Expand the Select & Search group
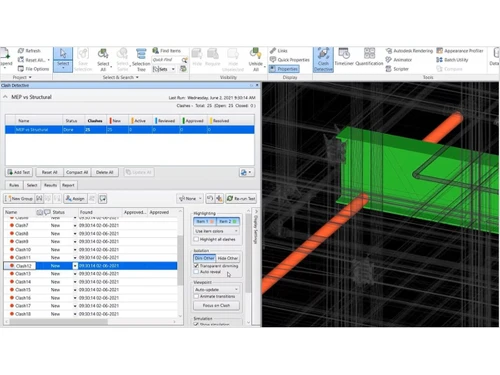The image size is (500, 375). [x=121, y=77]
